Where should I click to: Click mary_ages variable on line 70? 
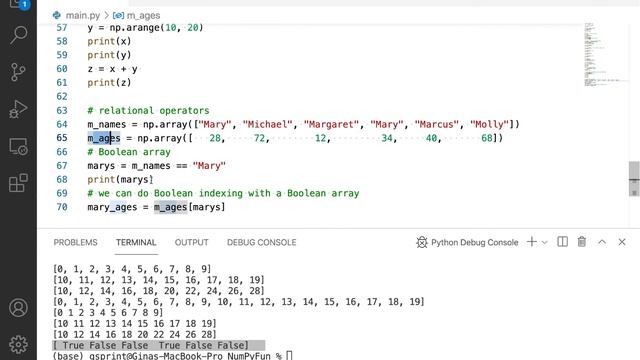(x=112, y=207)
